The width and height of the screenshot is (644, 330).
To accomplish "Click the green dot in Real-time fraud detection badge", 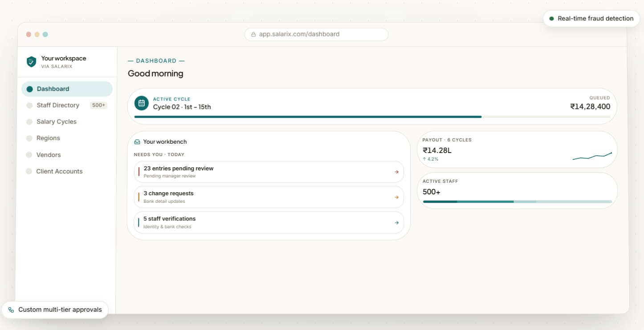I will coord(551,19).
